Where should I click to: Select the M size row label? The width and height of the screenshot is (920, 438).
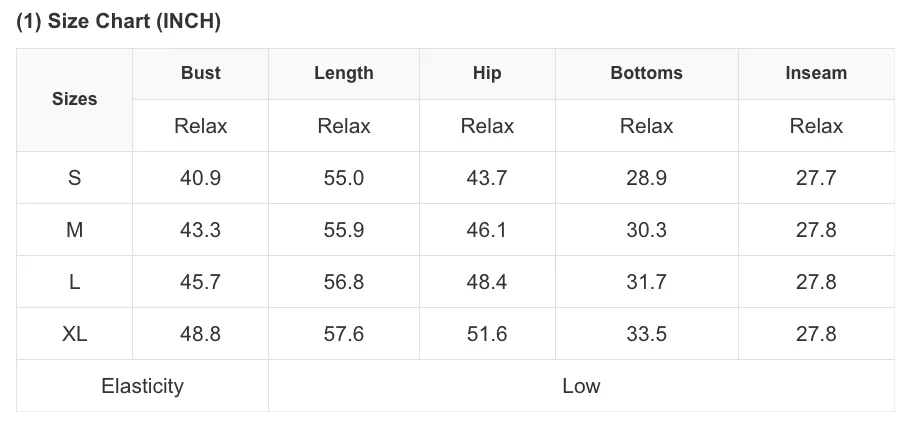tap(75, 230)
